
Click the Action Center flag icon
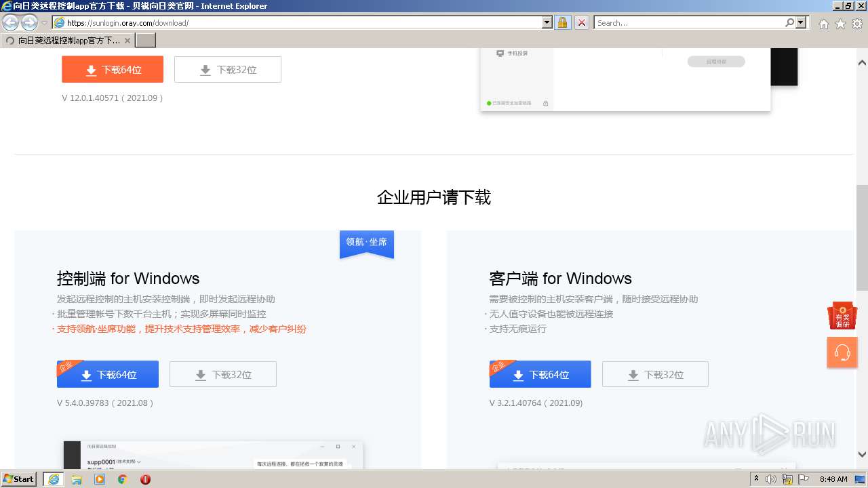(x=804, y=479)
